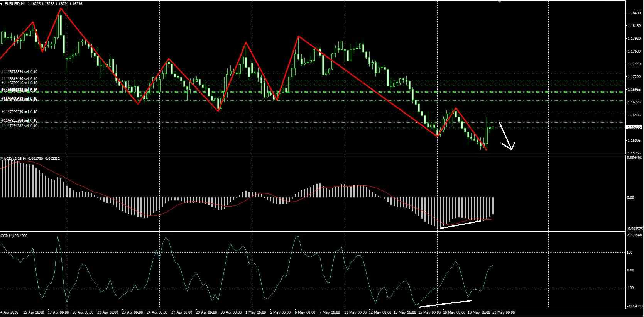Click the 27 Apr 16:00 time label
The height and width of the screenshot is (317, 644).
[x=182, y=312]
